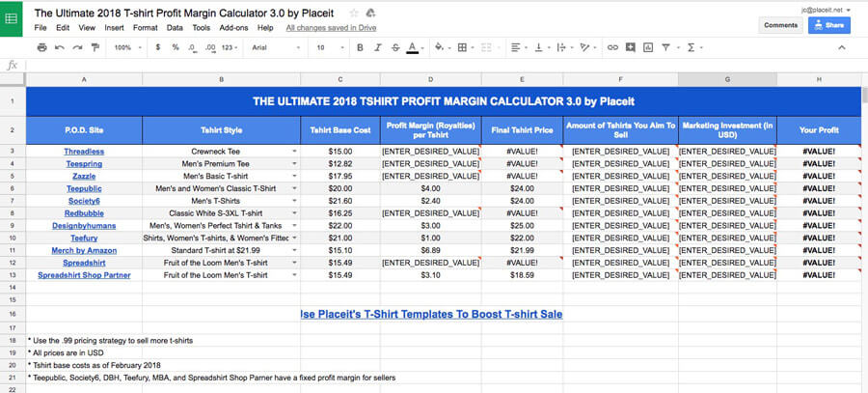Open the File menu
Viewport: 868px width, 393px height.
(41, 28)
